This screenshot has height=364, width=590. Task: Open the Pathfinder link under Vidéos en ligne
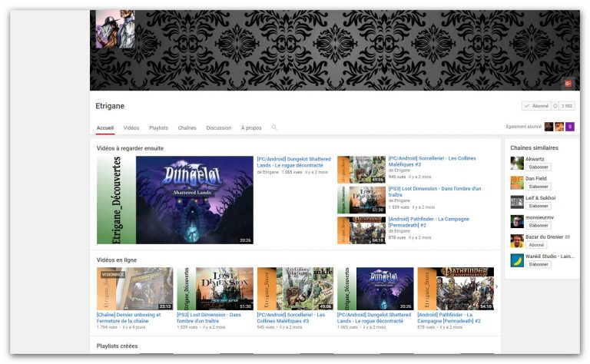pyautogui.click(x=449, y=318)
